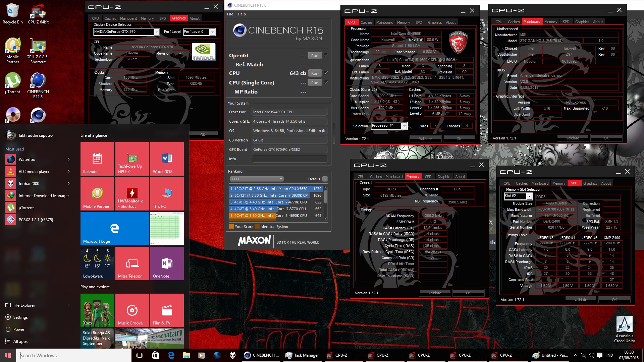Run the OpenGL benchmark

[315, 56]
